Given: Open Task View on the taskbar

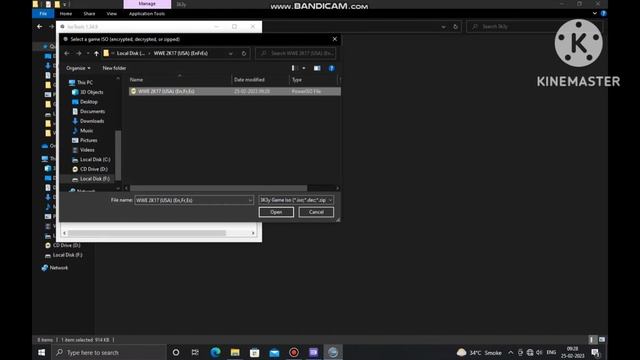Looking at the screenshot, I should (195, 352).
